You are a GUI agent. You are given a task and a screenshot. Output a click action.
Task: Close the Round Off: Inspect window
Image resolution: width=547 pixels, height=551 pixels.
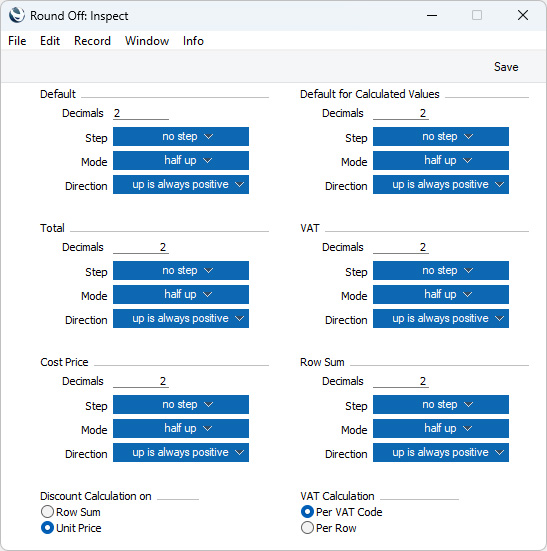tap(523, 15)
